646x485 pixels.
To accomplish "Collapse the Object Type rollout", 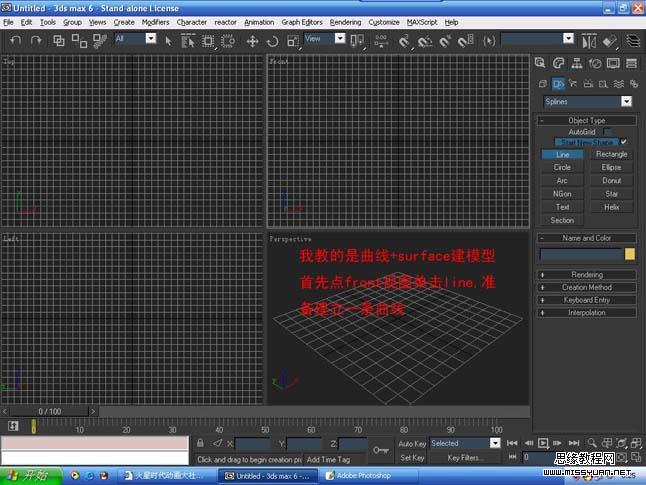I will coord(587,121).
